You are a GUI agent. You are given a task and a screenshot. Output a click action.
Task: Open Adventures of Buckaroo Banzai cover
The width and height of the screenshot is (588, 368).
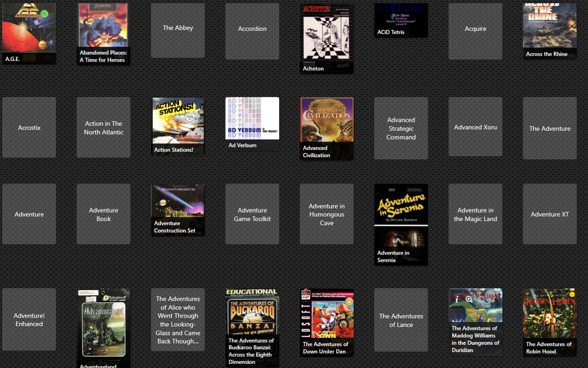252,327
